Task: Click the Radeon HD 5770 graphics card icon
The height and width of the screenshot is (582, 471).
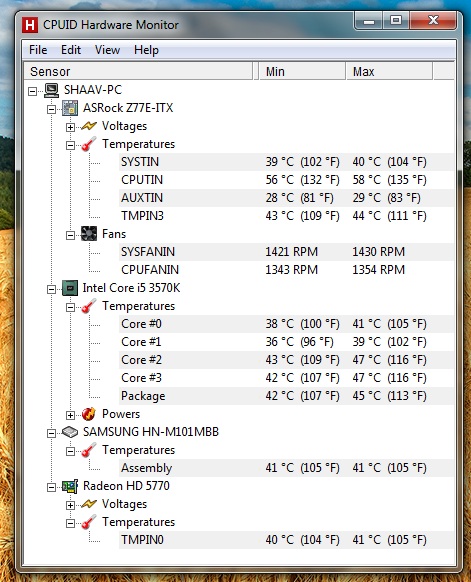Action: pyautogui.click(x=70, y=486)
